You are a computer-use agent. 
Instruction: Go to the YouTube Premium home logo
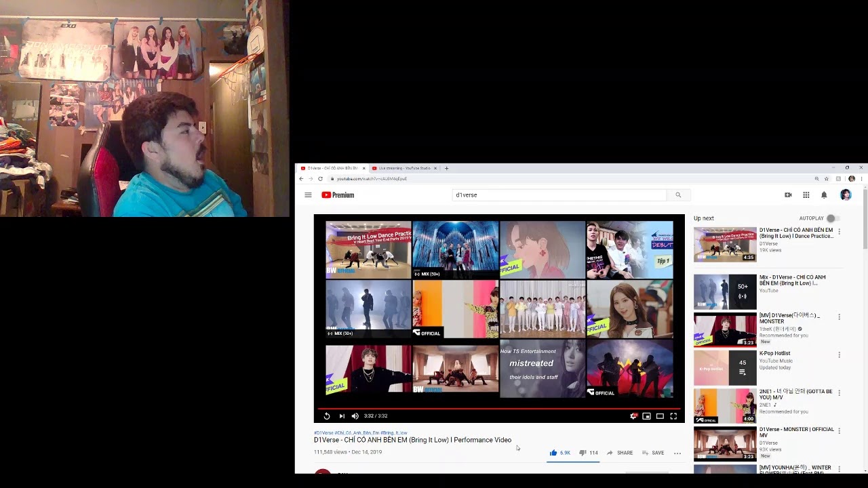coord(338,195)
